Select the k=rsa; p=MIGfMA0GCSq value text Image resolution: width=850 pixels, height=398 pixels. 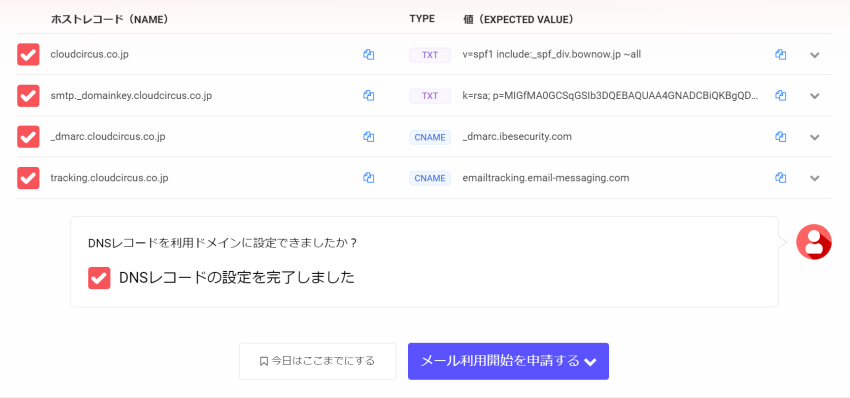pyautogui.click(x=610, y=96)
